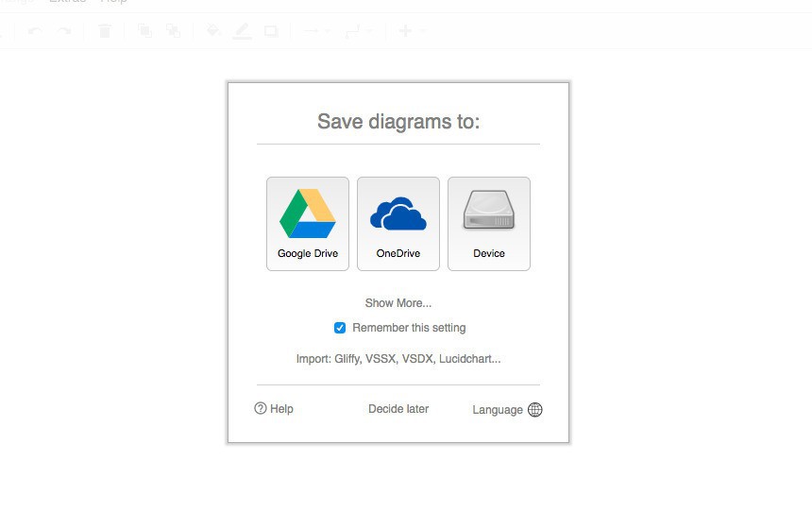The image size is (812, 529).
Task: Click the dimmed Redo toolbar icon
Action: [64, 31]
